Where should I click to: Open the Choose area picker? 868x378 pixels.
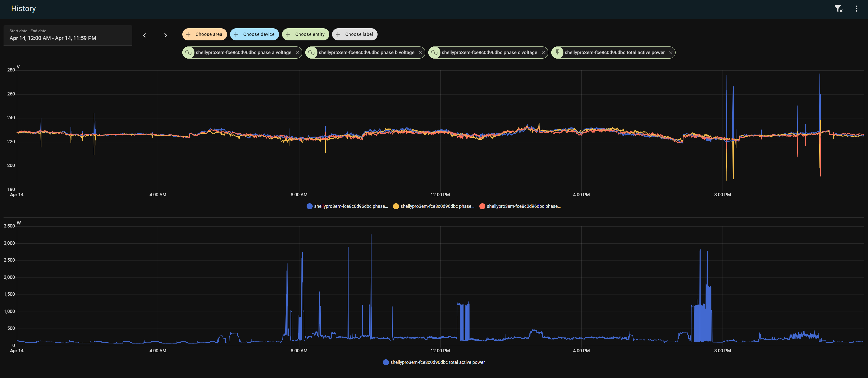(x=205, y=34)
